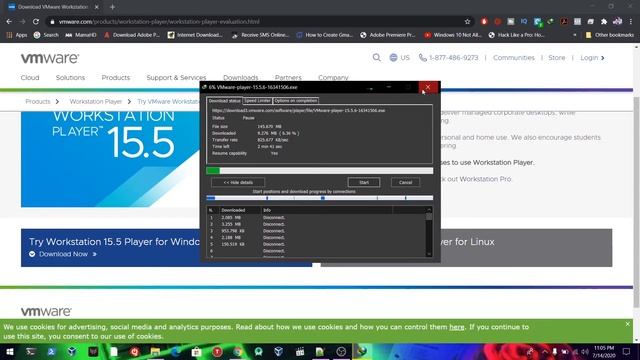The height and width of the screenshot is (360, 640).
Task: Open the notification center icon
Action: 626,351
